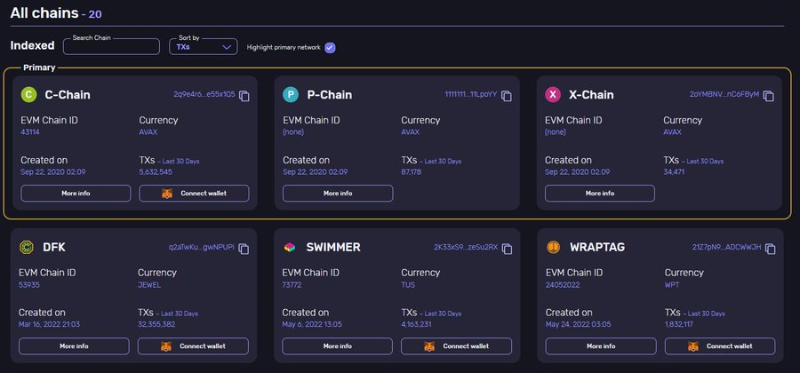Image resolution: width=800 pixels, height=373 pixels.
Task: Copy the X-Chain blockchain ID
Action: coord(768,96)
